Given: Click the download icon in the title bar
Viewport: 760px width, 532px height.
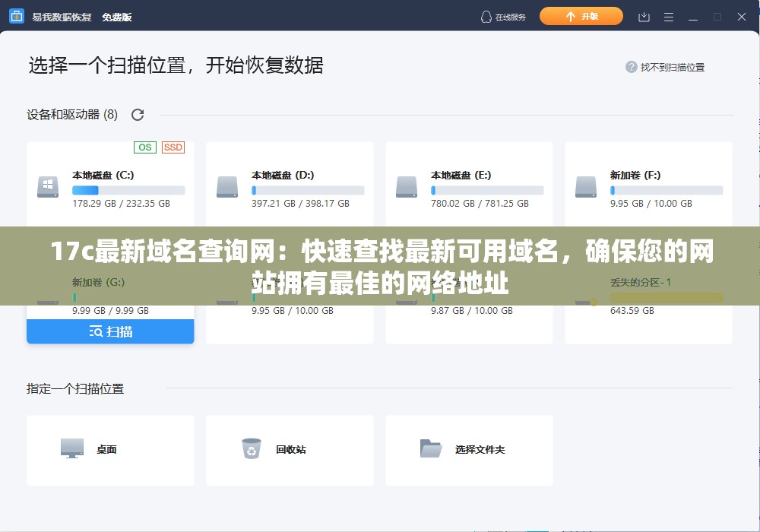Looking at the screenshot, I should [643, 16].
